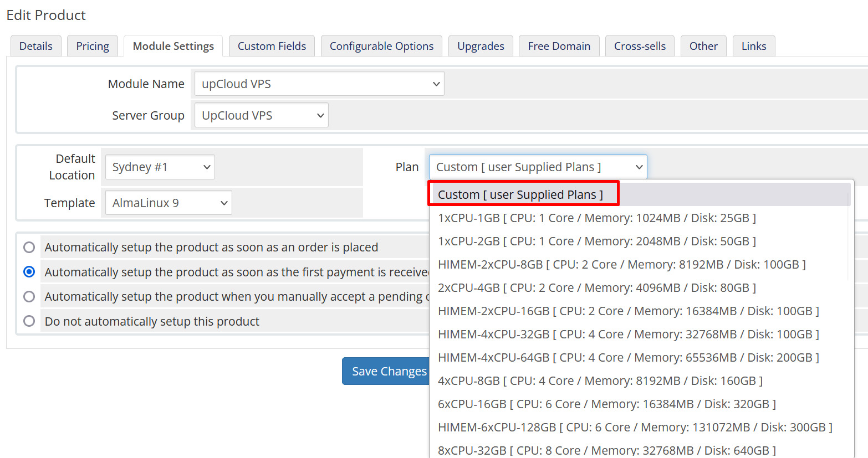Open the Server Group dropdown
868x458 pixels.
click(x=261, y=115)
